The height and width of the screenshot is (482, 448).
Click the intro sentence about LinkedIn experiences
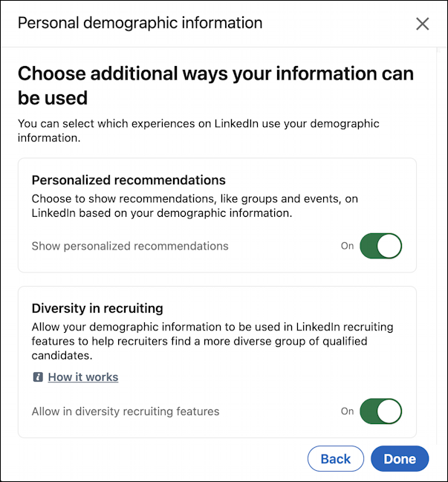pos(198,131)
